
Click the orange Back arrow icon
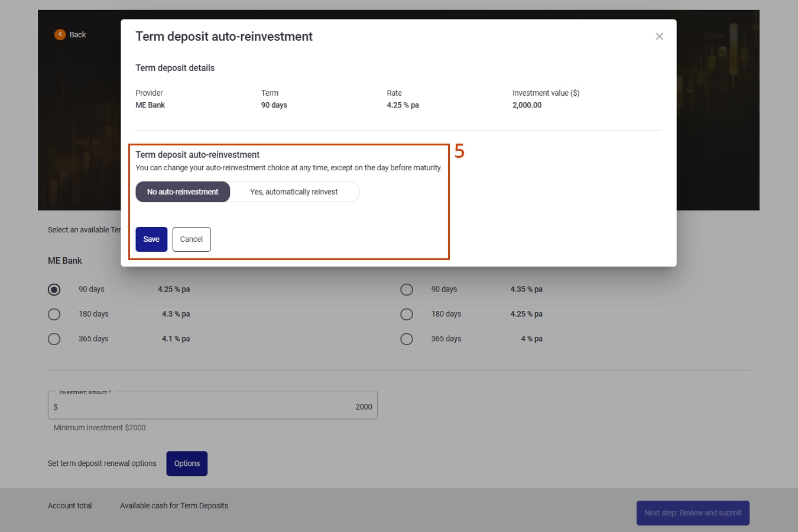(60, 35)
